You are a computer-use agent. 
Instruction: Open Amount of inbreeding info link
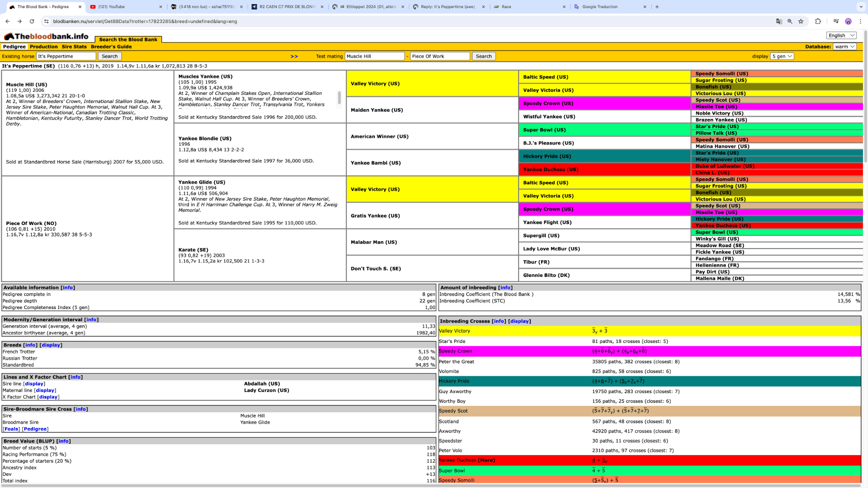pyautogui.click(x=505, y=288)
